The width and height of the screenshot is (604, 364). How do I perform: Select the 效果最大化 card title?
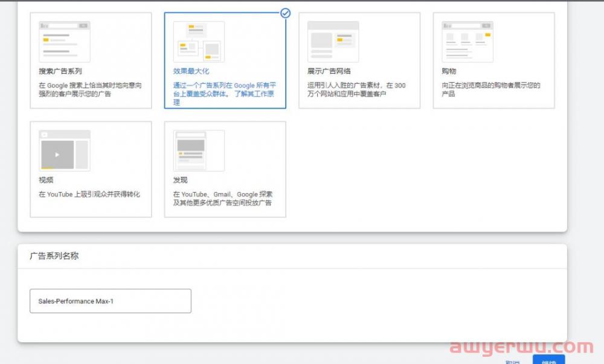(x=191, y=71)
